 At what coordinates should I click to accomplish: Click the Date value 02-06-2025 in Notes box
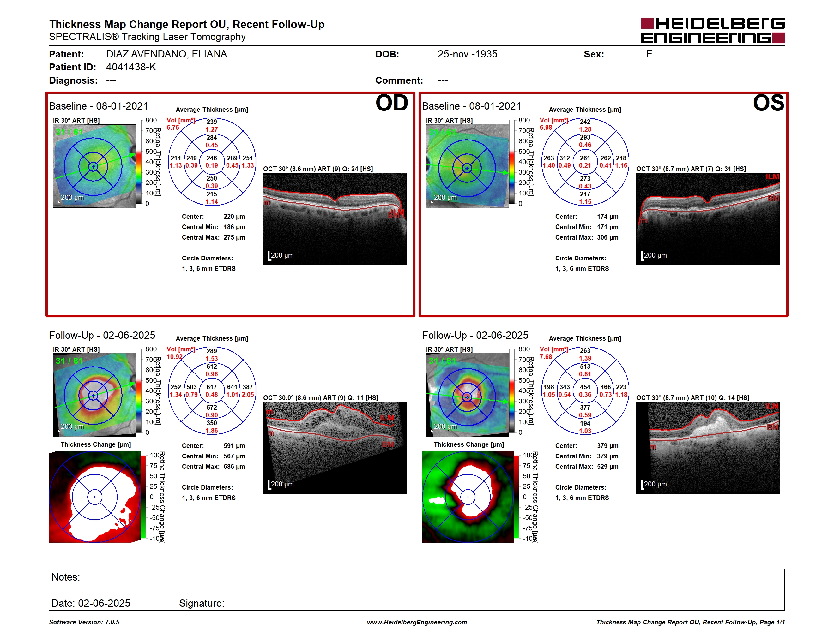point(104,603)
